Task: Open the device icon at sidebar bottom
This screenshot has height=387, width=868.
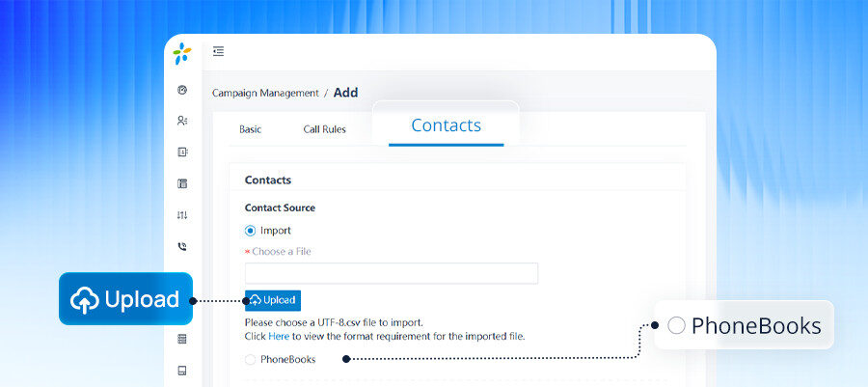Action: pos(182,371)
